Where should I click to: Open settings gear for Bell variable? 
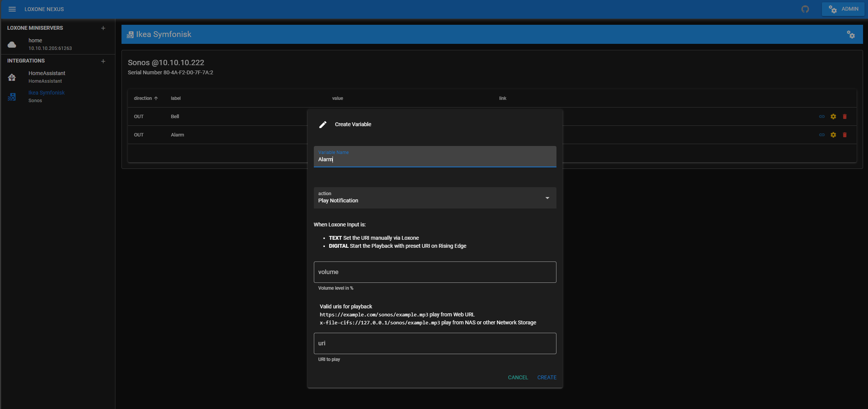point(833,117)
